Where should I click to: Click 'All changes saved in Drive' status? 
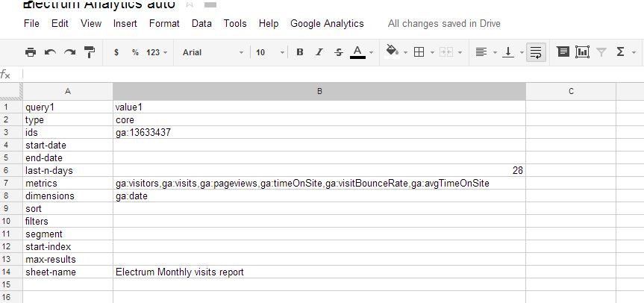[x=444, y=23]
